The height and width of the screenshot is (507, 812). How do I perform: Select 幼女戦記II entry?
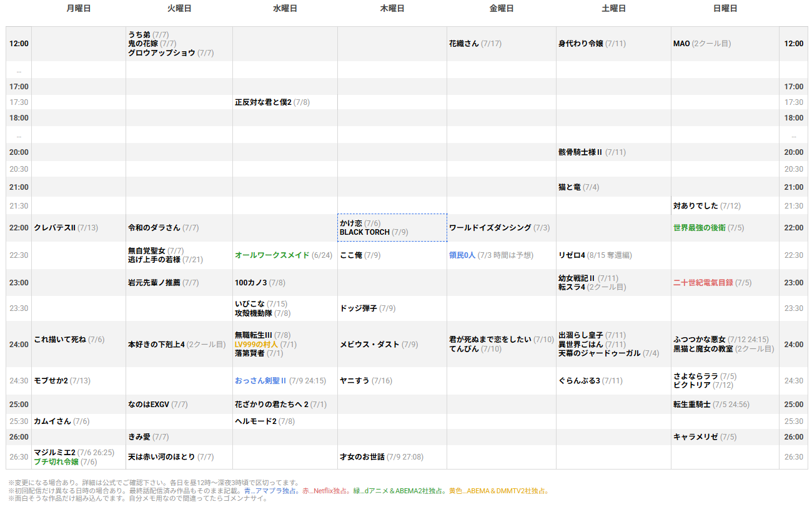pyautogui.click(x=577, y=278)
